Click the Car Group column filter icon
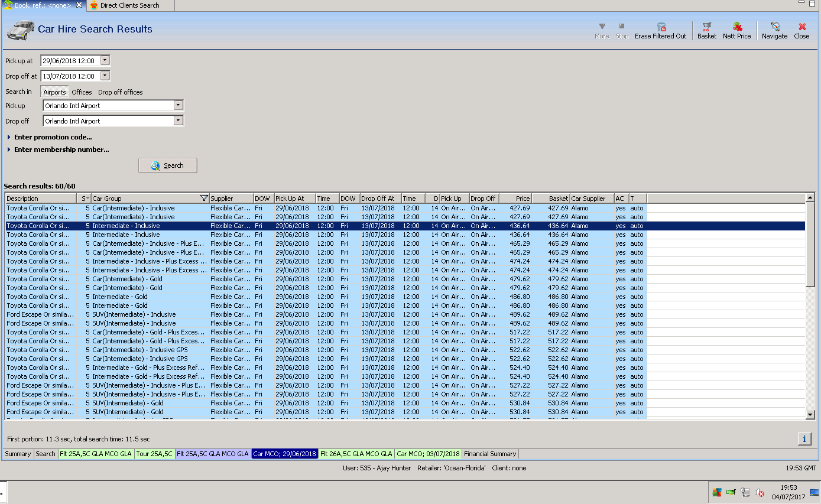The height and width of the screenshot is (504, 821). tap(204, 199)
